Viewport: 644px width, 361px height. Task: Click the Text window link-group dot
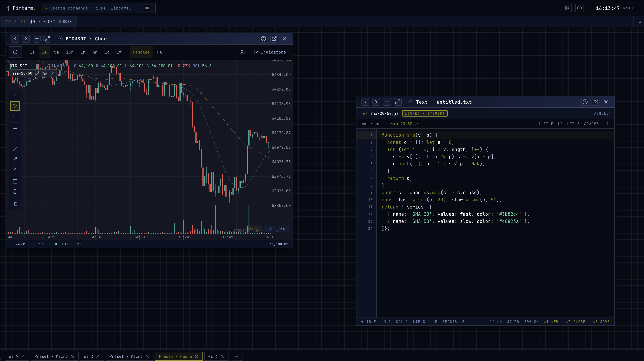tap(410, 102)
